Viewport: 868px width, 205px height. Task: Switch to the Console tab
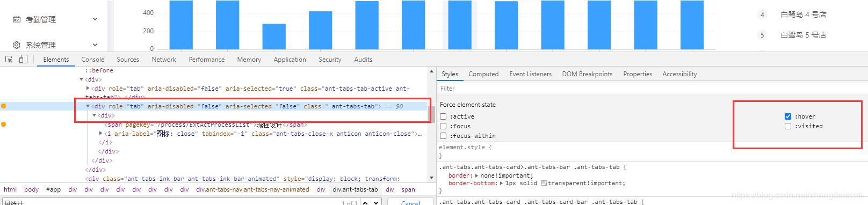click(93, 60)
